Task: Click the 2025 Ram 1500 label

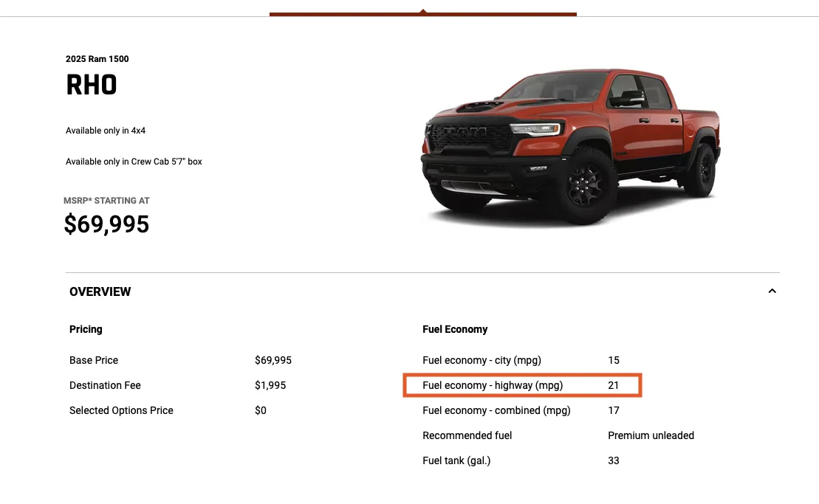Action: [97, 59]
